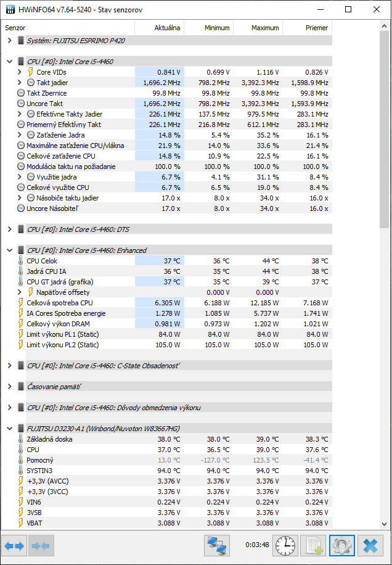392x565 pixels.
Task: Select the Priemerný Efektívny Takt row
Action: tap(174, 125)
